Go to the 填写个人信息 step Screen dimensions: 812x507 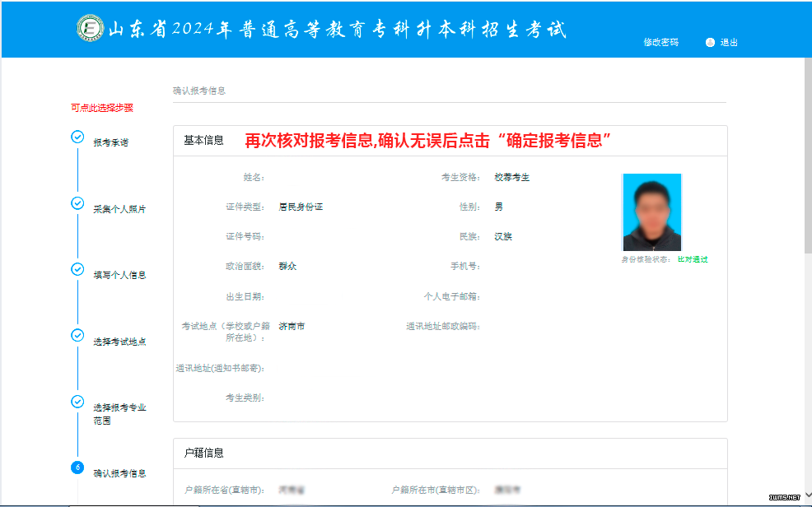pos(119,275)
